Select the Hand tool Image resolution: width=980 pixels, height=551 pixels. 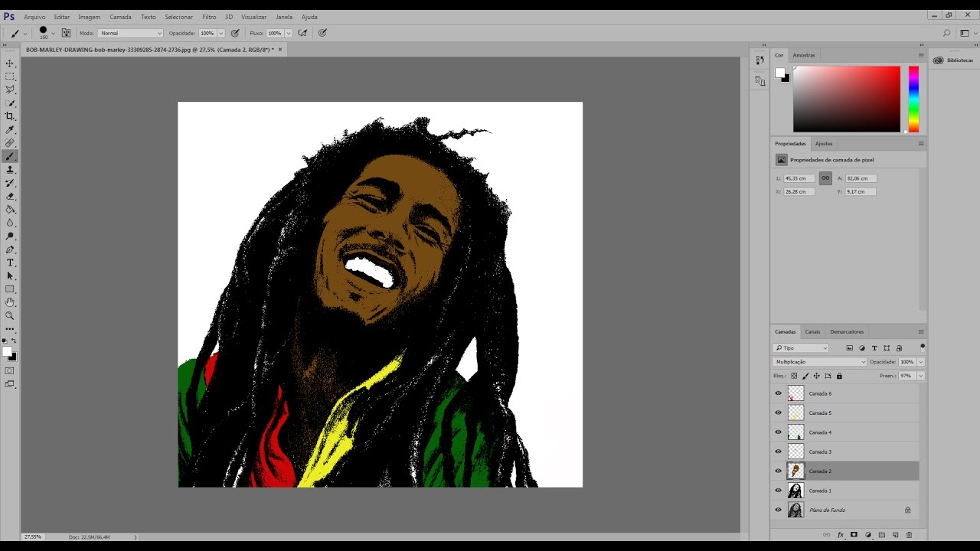tap(10, 302)
